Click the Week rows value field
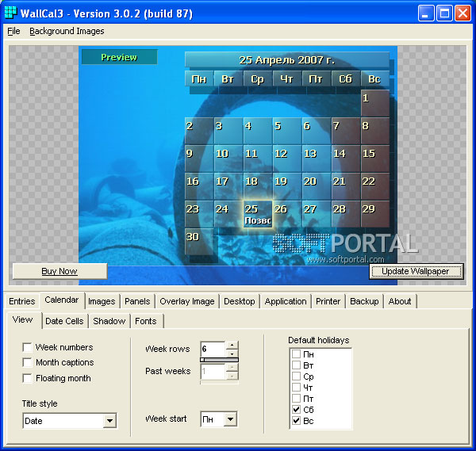The width and height of the screenshot is (476, 451). tap(213, 349)
